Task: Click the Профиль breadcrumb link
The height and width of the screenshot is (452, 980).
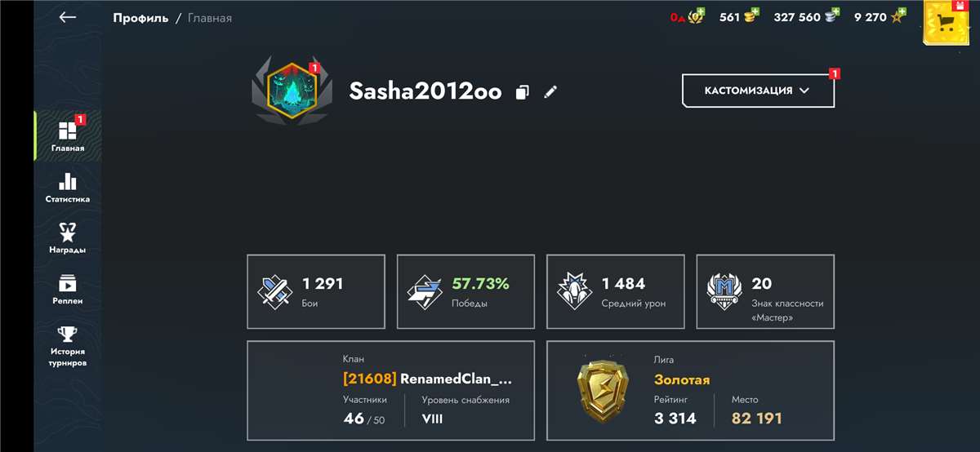Action: click(x=140, y=18)
